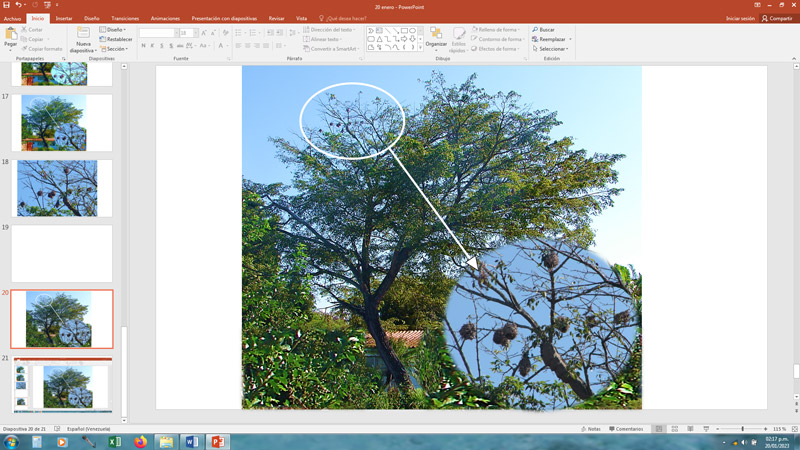This screenshot has height=450, width=800.
Task: Click Cortar in the clipboard group
Action: (32, 30)
